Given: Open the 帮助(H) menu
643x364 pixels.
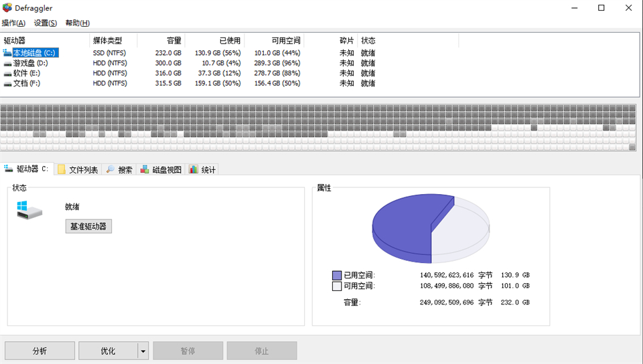Looking at the screenshot, I should (77, 23).
